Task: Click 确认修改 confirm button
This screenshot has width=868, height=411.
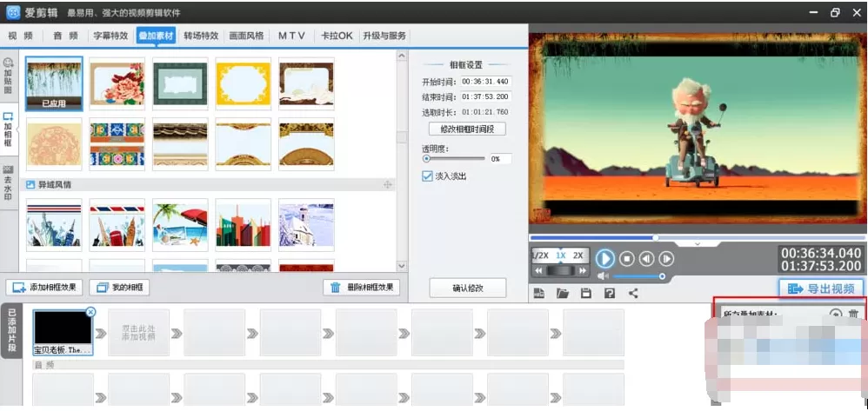Action: click(468, 288)
